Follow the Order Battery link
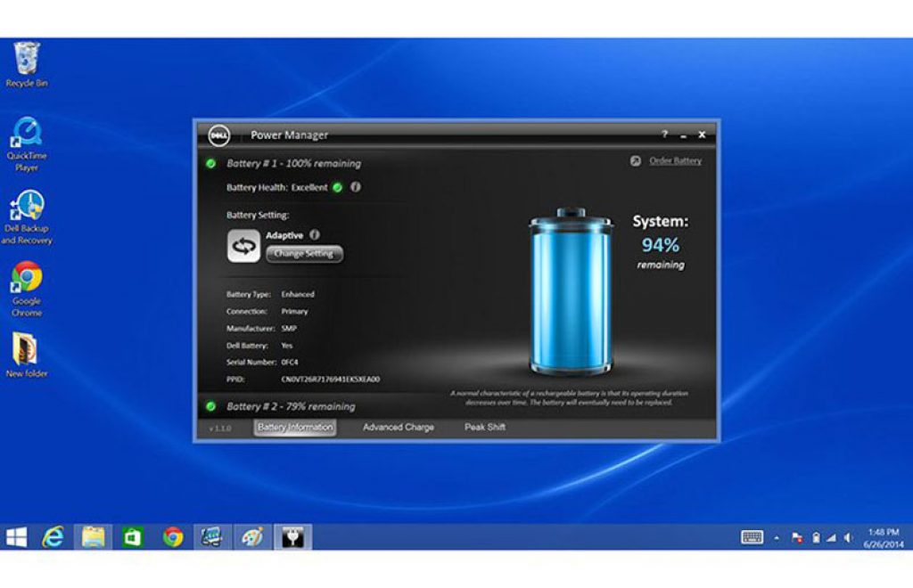This screenshot has height=588, width=913. 676,161
